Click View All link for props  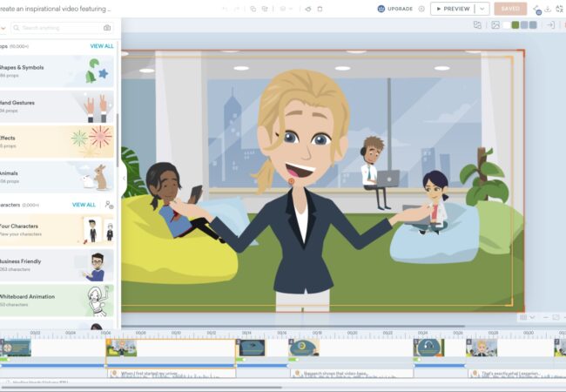(102, 45)
